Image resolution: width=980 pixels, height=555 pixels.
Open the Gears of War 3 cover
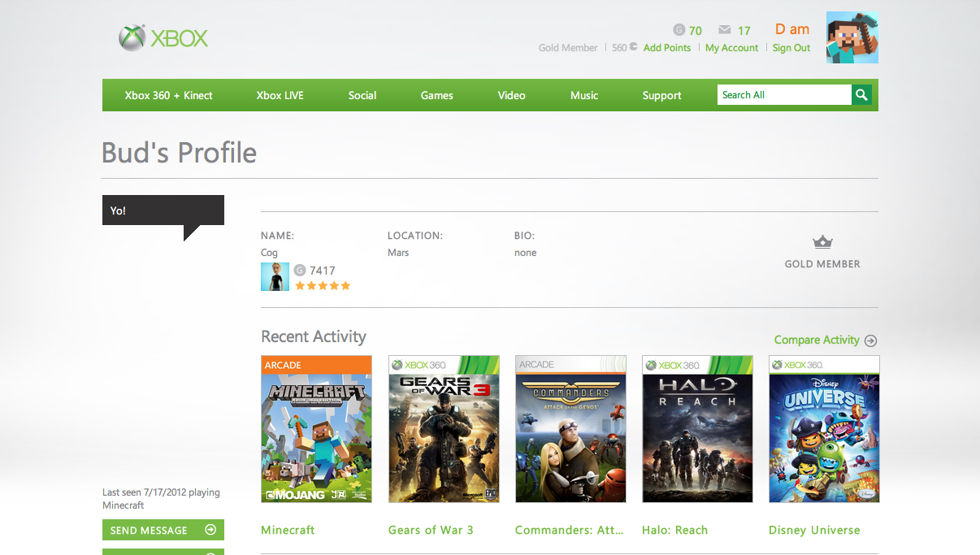(x=444, y=429)
